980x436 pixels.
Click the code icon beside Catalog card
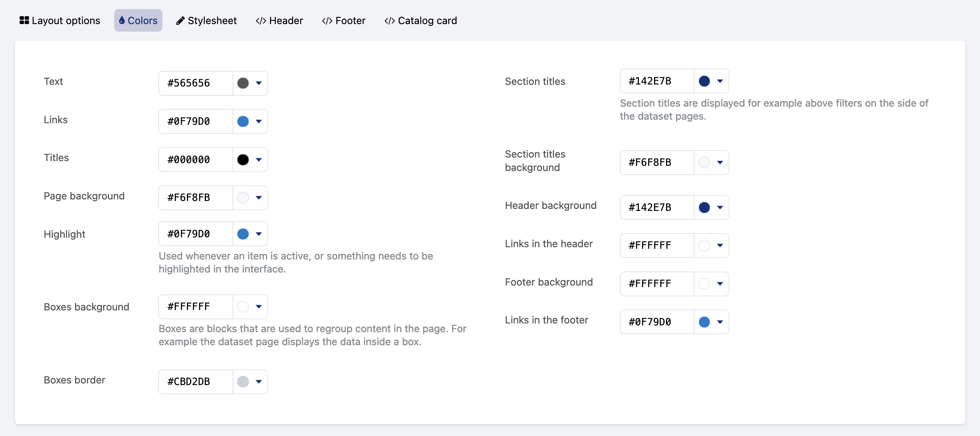[x=390, y=21]
